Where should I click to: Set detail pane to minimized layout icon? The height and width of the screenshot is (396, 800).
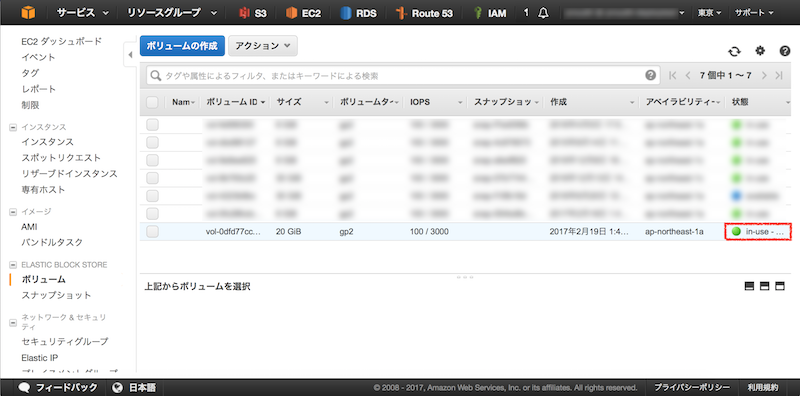[x=749, y=286]
